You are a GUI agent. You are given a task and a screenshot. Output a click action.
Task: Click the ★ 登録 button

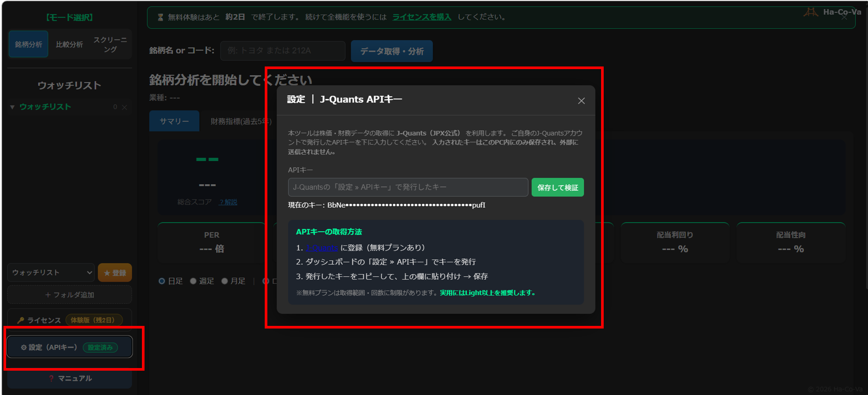tap(115, 273)
